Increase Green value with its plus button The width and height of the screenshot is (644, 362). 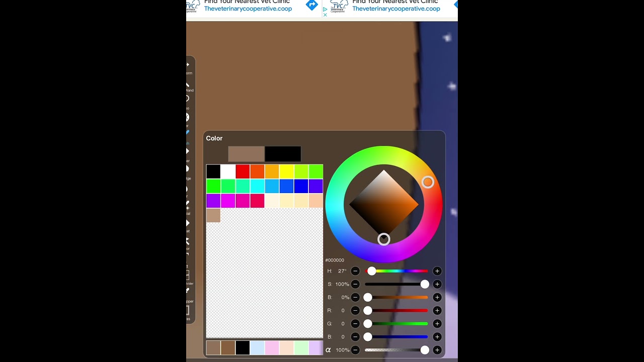click(x=437, y=324)
